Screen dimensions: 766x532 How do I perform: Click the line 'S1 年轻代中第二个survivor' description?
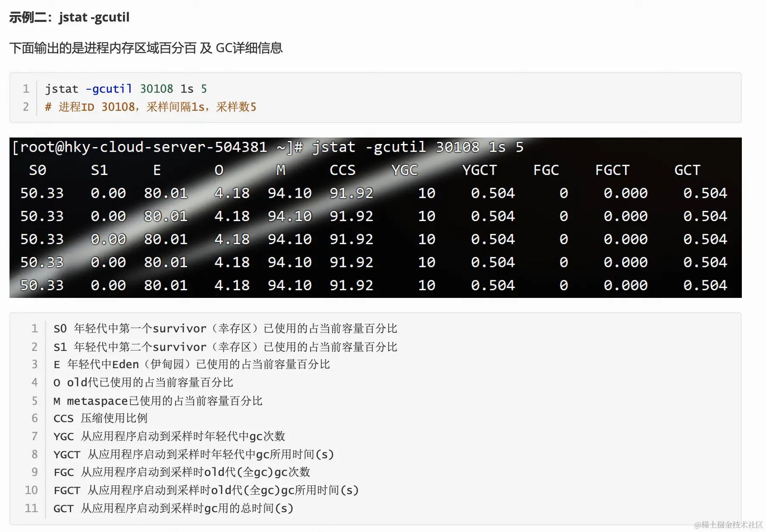225,347
